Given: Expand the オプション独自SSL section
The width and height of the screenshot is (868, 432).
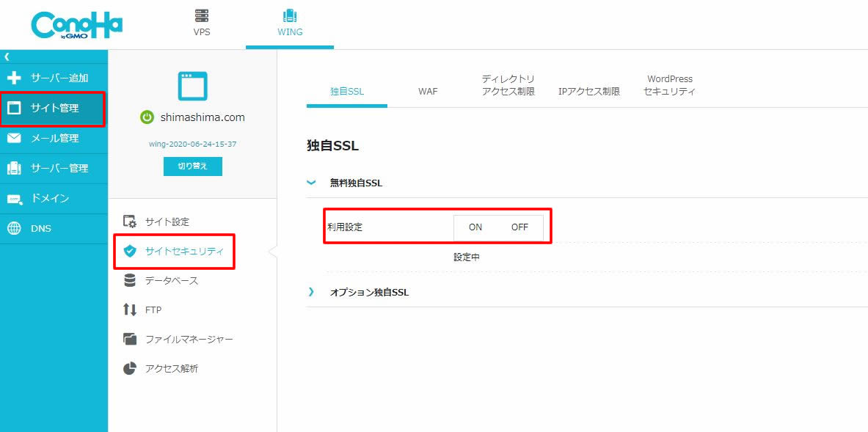Looking at the screenshot, I should [311, 292].
